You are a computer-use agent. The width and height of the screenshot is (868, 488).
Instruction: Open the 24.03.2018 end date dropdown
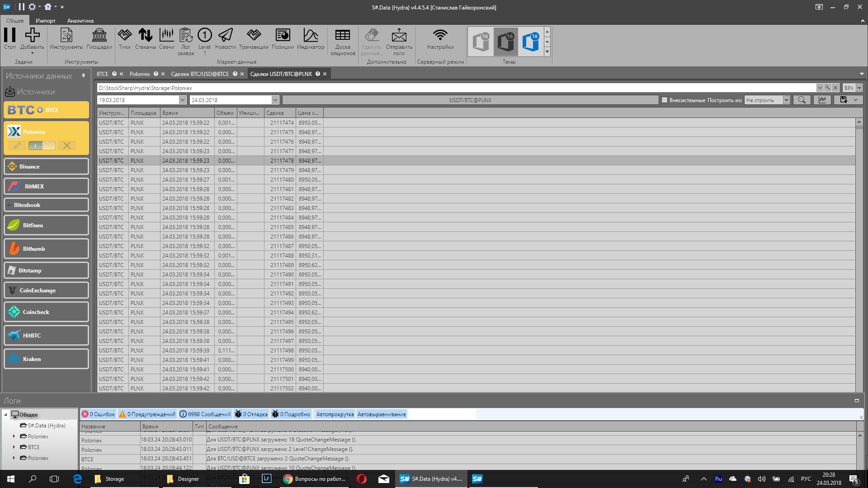point(275,100)
